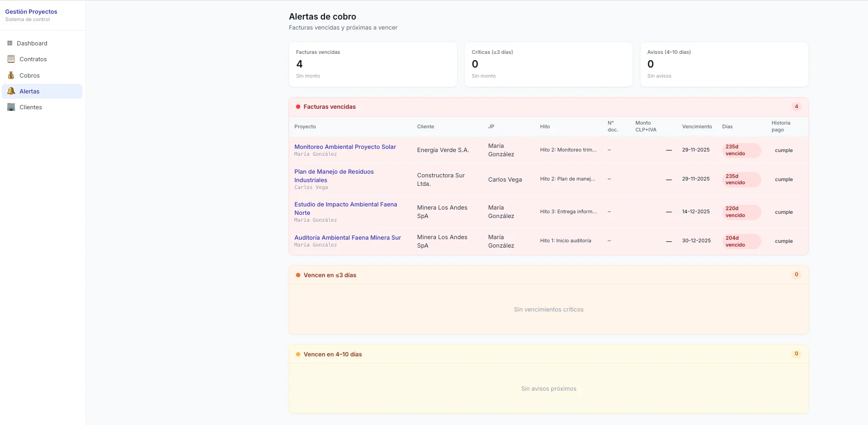
Task: Open the Dashboard menu item
Action: 42,43
